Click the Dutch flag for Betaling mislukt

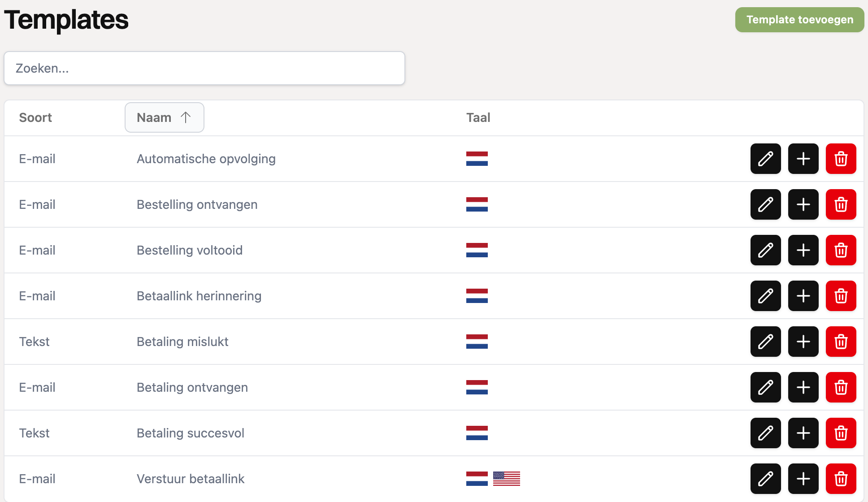pos(477,342)
